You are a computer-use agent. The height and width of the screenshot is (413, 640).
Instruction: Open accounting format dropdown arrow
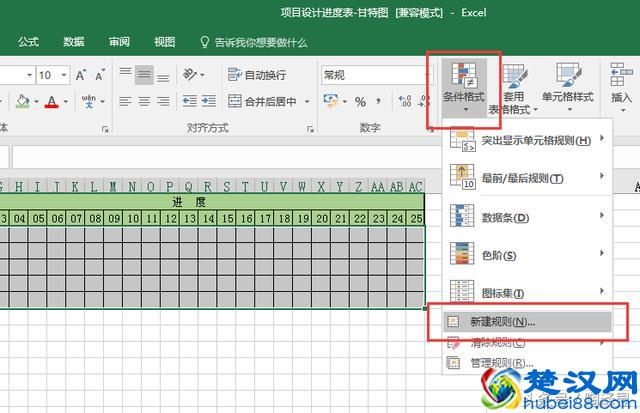345,101
